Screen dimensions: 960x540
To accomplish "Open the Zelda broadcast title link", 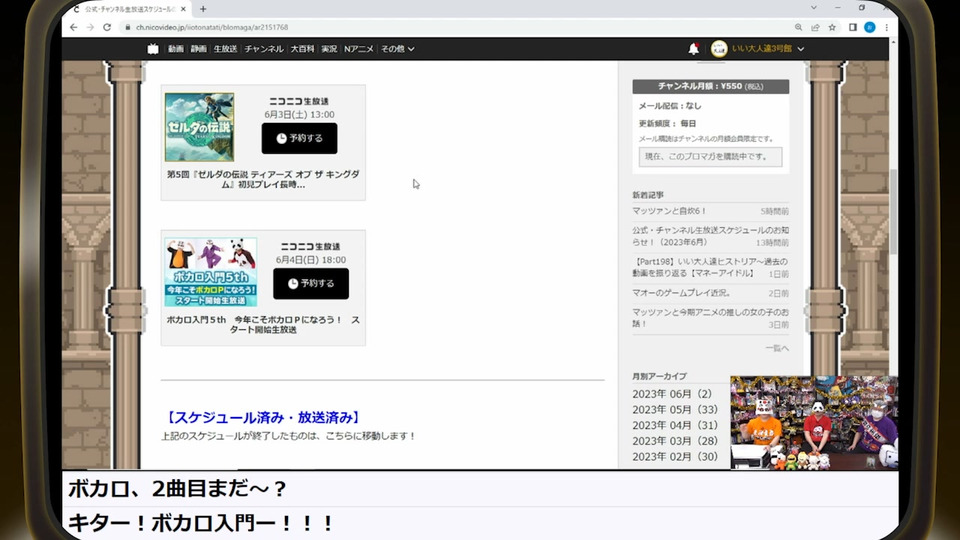I will pyautogui.click(x=263, y=179).
